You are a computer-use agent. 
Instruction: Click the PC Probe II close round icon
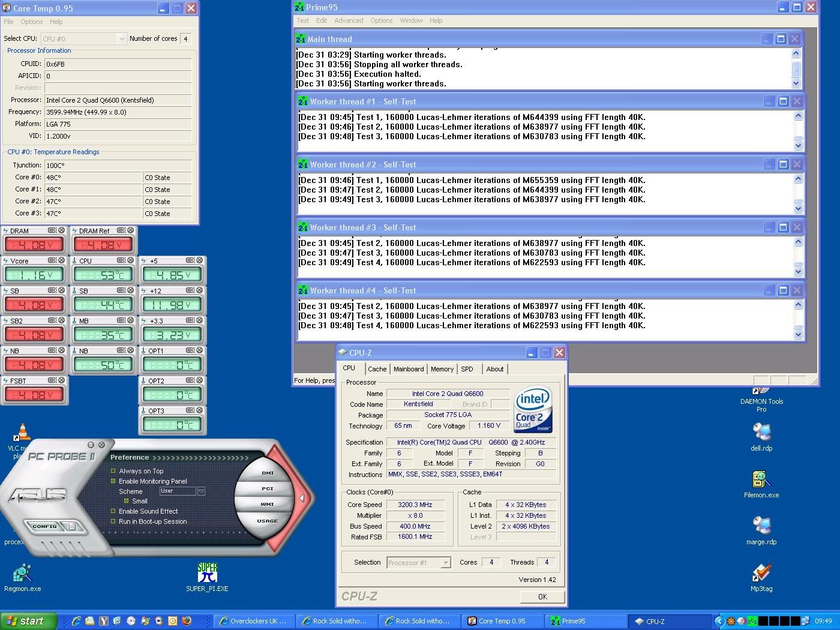point(101,445)
